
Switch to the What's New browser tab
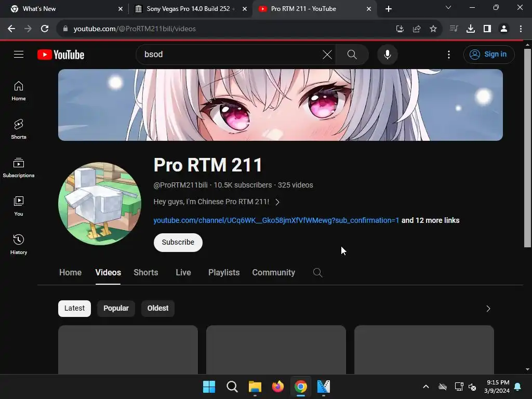point(64,9)
